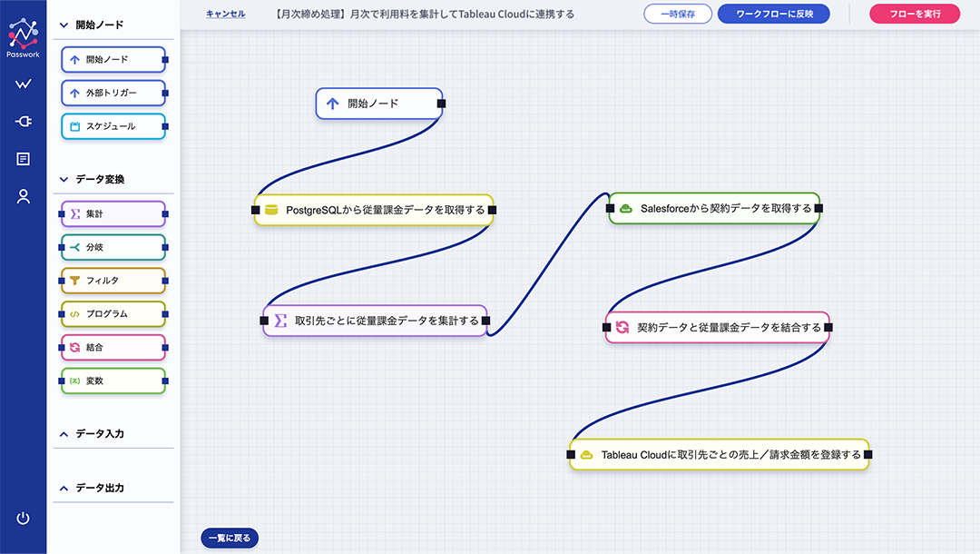Select the 契約データと従量課金データを結合する node
The image size is (980, 554).
(718, 327)
